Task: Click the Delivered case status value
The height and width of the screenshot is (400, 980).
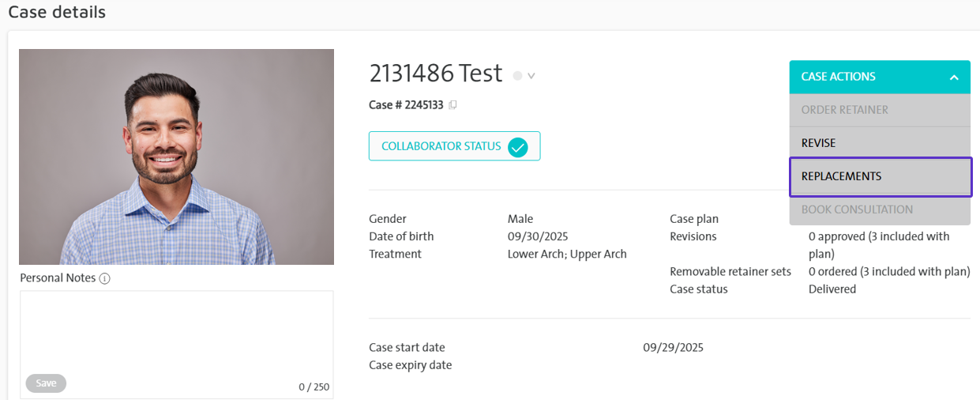Action: (832, 289)
